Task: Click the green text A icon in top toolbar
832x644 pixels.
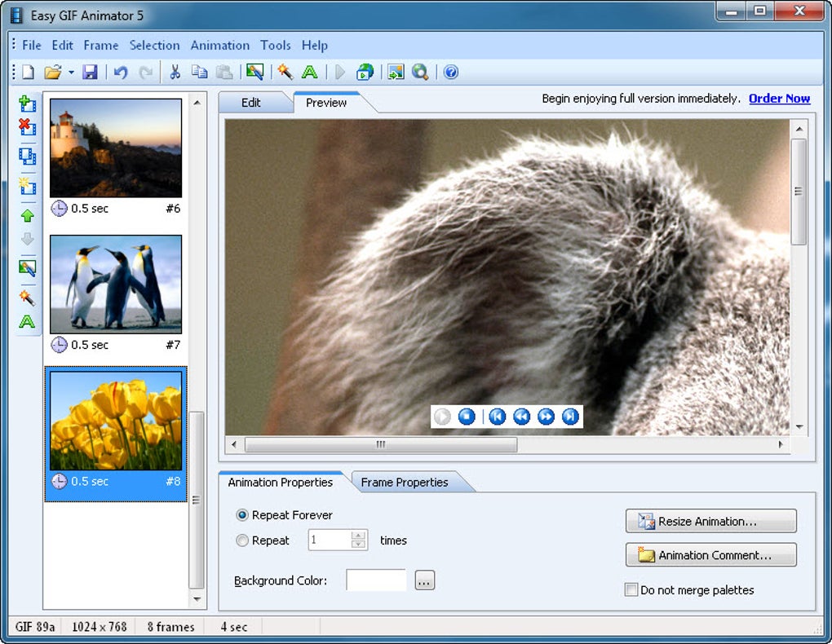Action: [x=310, y=72]
